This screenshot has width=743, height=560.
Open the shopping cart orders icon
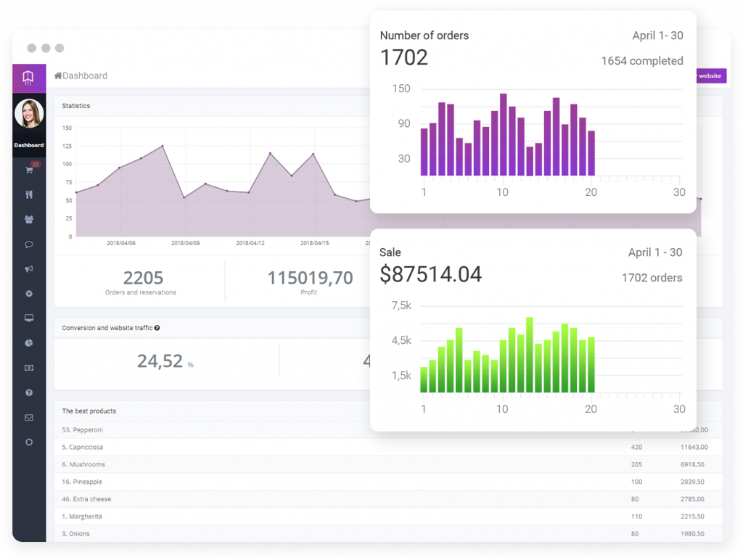tap(29, 170)
